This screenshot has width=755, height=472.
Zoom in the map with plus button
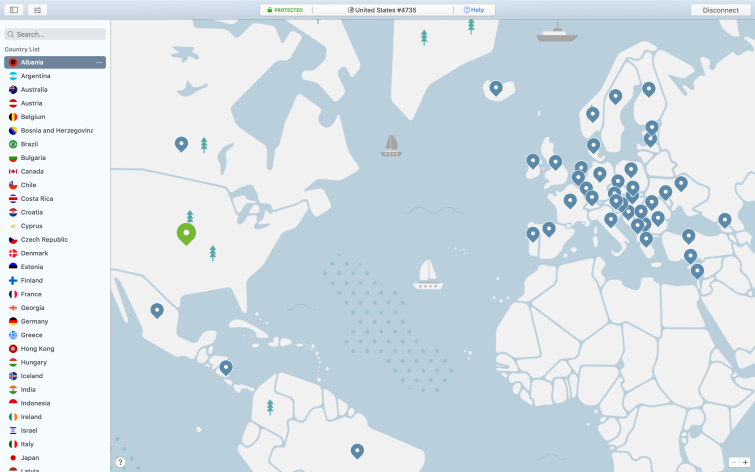point(745,462)
